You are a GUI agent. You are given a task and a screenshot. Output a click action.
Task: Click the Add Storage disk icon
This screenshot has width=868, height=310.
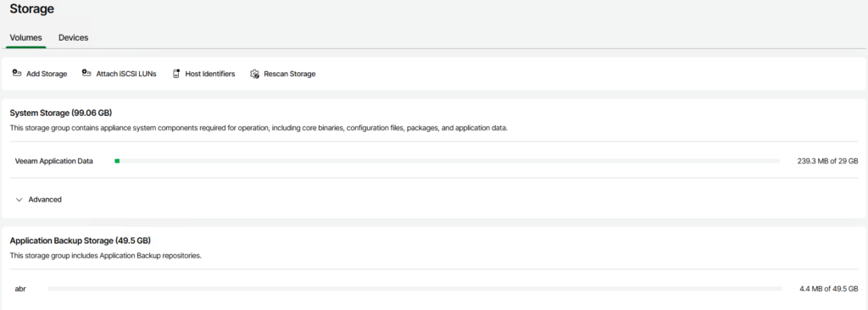(17, 74)
